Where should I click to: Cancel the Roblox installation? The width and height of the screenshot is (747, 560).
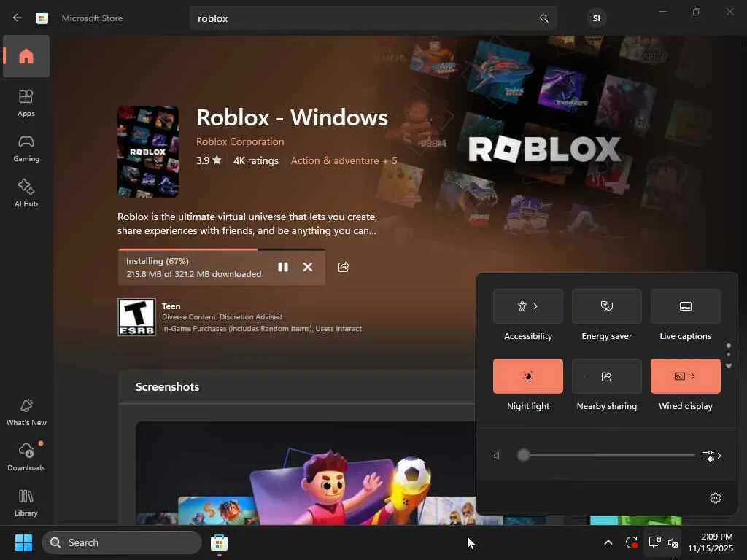tap(308, 267)
